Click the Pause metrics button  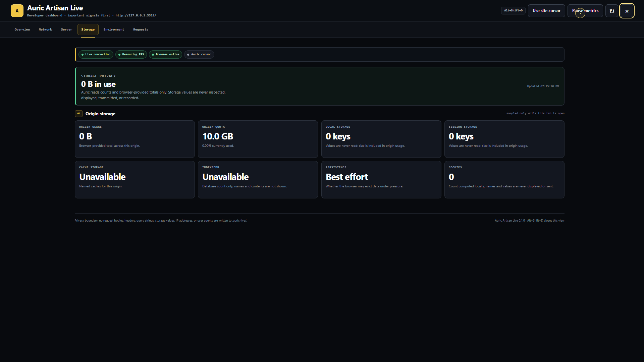[x=585, y=11]
